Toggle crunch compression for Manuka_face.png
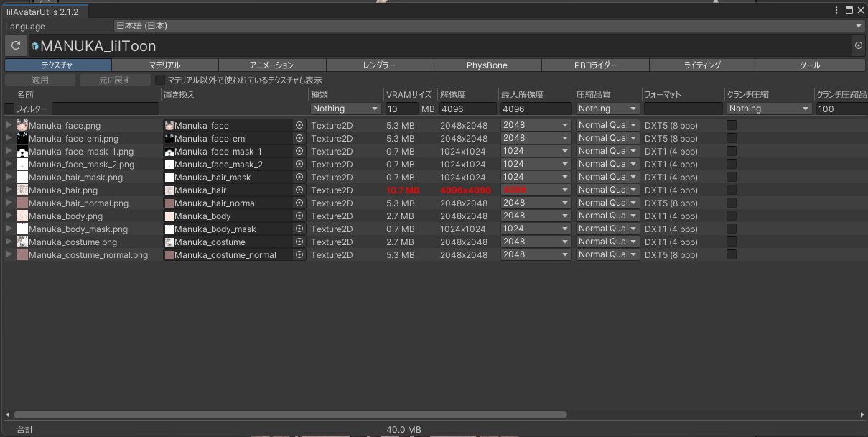The width and height of the screenshot is (868, 437). [x=732, y=125]
